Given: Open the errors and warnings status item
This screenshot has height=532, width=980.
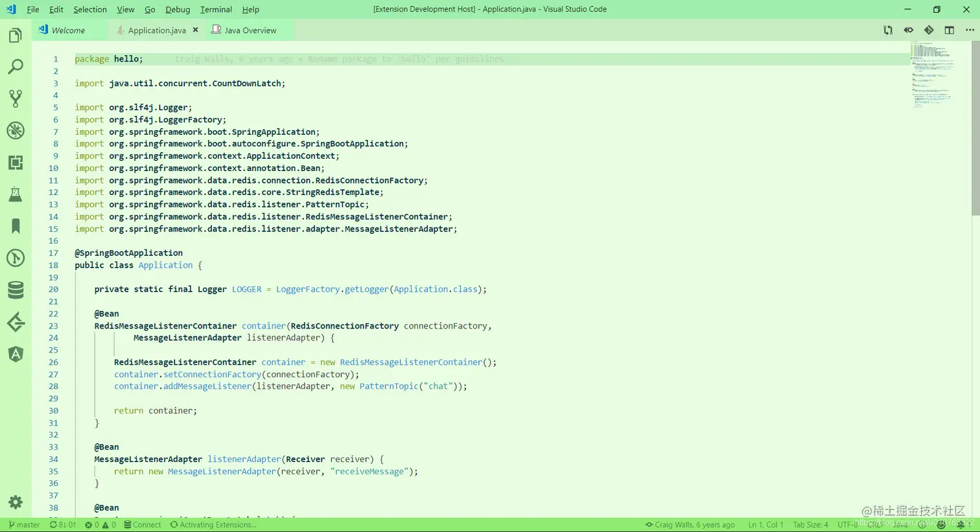Looking at the screenshot, I should click(x=100, y=525).
